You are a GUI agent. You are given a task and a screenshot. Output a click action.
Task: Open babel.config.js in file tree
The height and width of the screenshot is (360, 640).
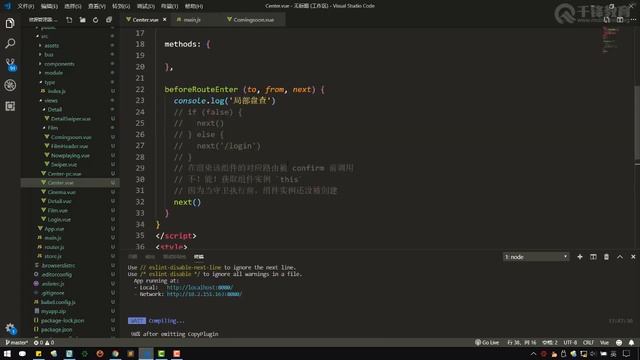point(58,302)
